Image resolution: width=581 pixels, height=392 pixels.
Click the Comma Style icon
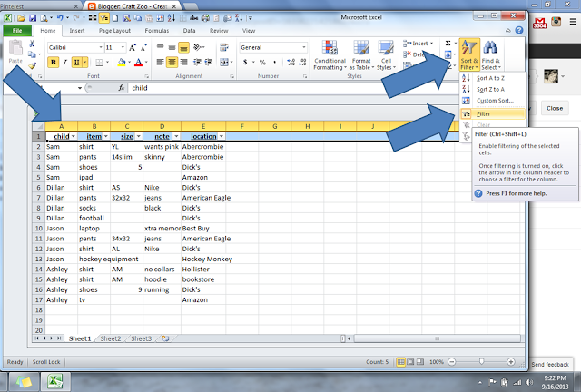point(274,62)
